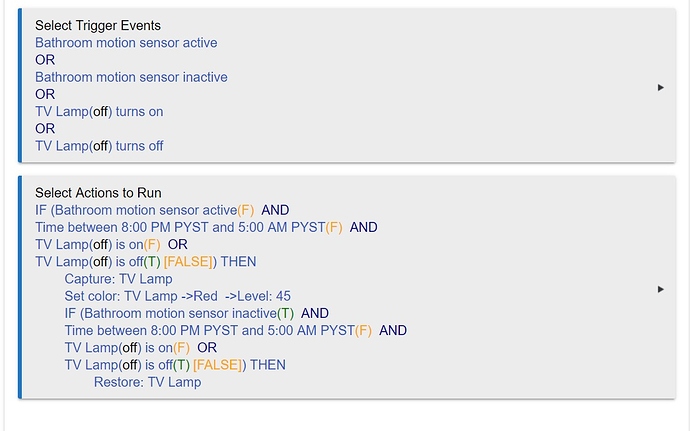Click the Select Actions to Run heading
Viewport: 690px width, 431px height.
coord(98,192)
